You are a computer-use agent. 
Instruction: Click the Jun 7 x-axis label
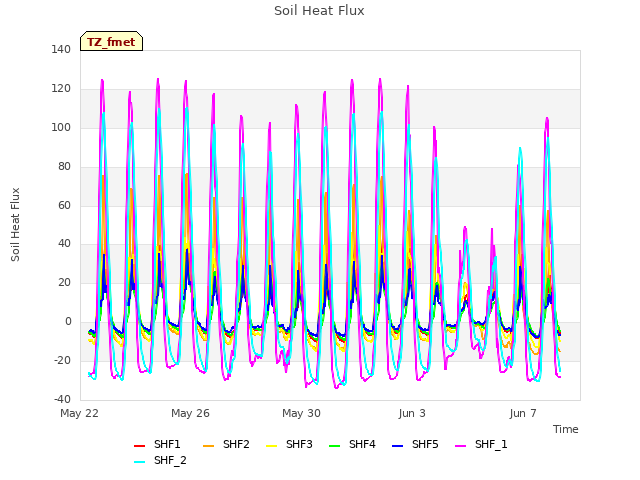pyautogui.click(x=523, y=413)
